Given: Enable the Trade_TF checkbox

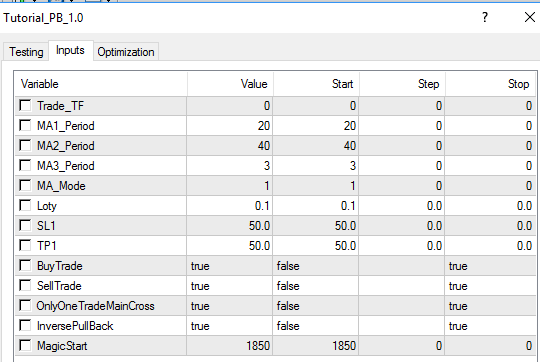Looking at the screenshot, I should pos(25,105).
